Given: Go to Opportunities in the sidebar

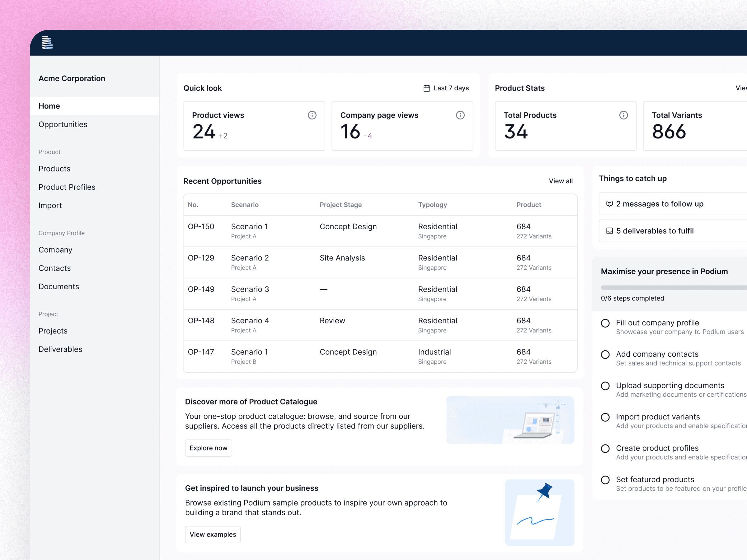Looking at the screenshot, I should 63,124.
